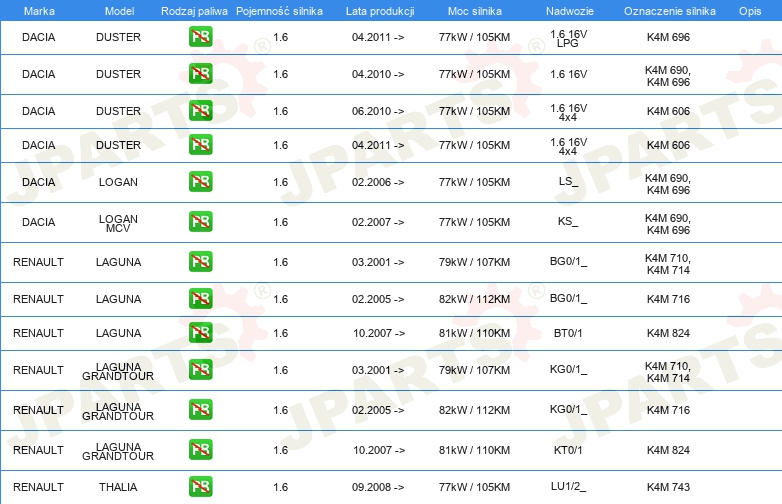Select the '09.2008 ->' production date cell
782x504 pixels.
(378, 487)
